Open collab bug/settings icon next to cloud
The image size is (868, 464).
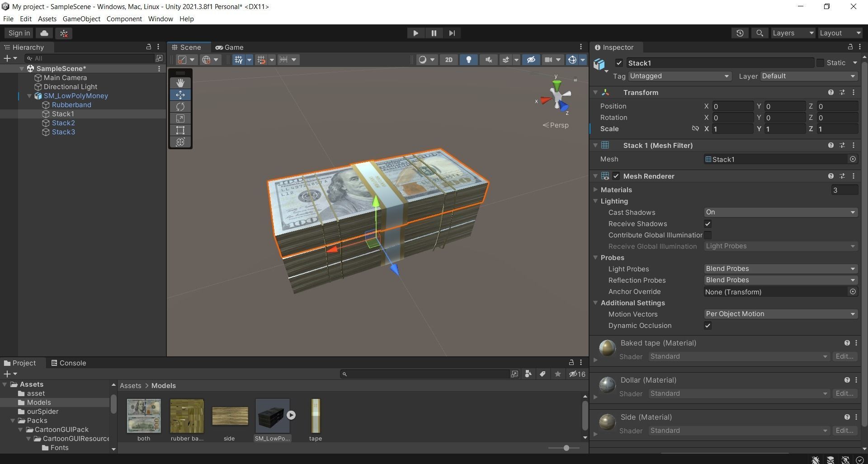pyautogui.click(x=64, y=33)
